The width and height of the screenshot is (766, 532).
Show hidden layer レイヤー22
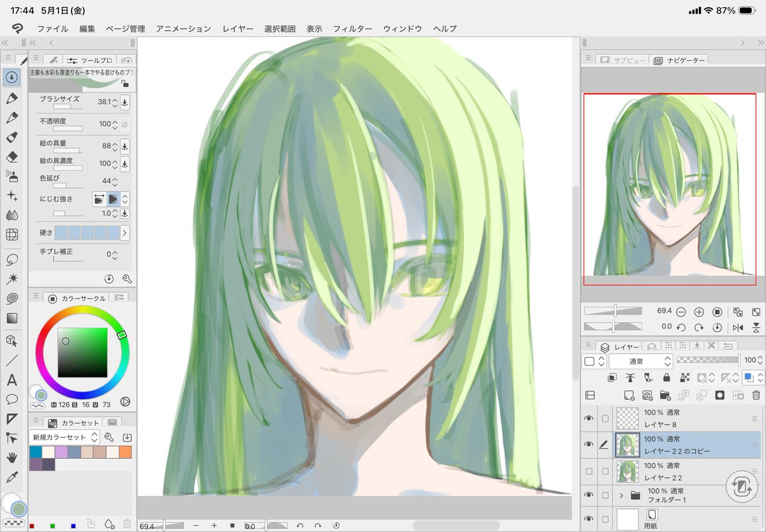click(589, 471)
